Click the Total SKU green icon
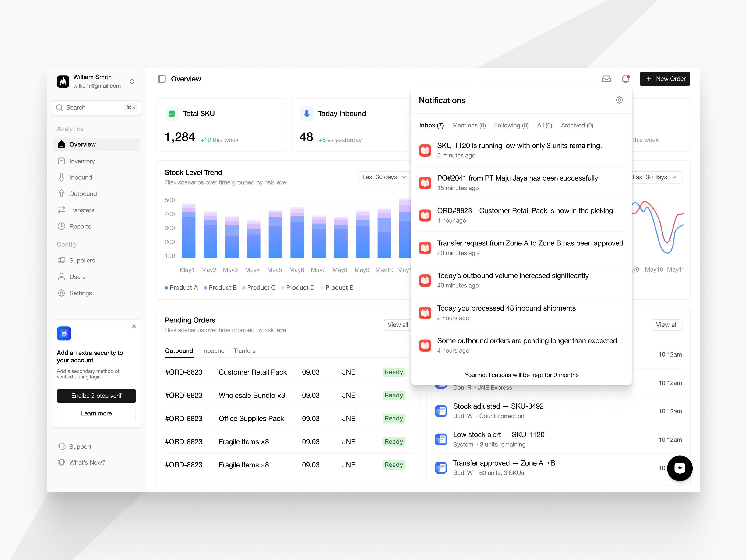This screenshot has height=560, width=747. coord(172,114)
